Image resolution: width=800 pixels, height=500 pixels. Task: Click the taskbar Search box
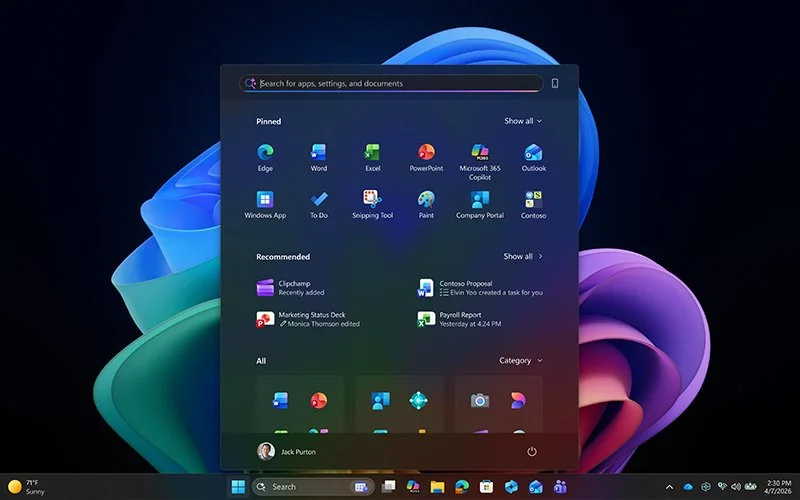(x=313, y=487)
